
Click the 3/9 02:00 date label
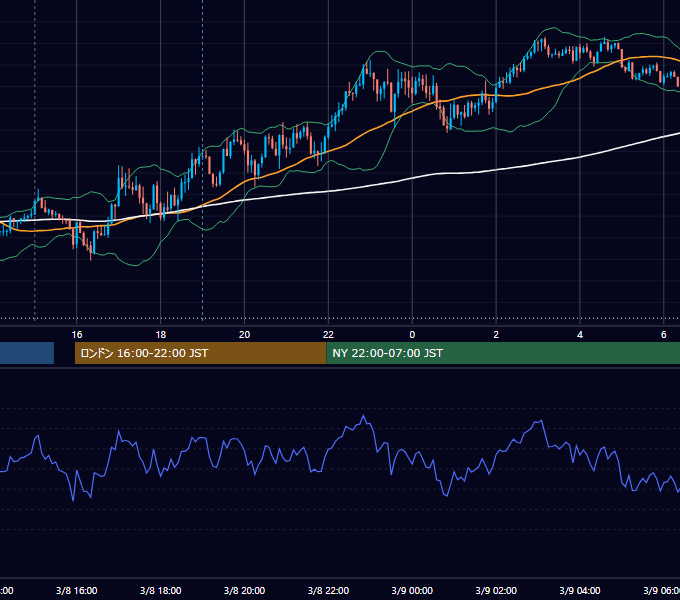point(496,590)
